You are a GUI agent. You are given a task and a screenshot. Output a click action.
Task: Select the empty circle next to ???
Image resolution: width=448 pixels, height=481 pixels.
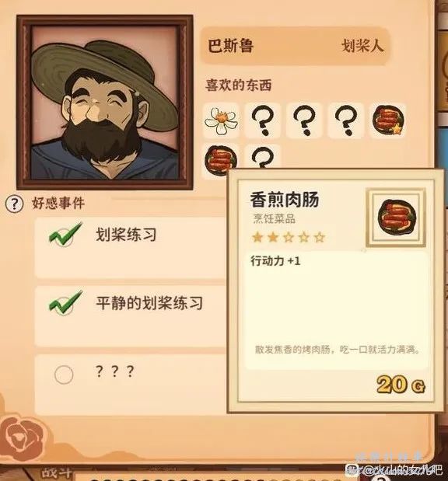64,375
